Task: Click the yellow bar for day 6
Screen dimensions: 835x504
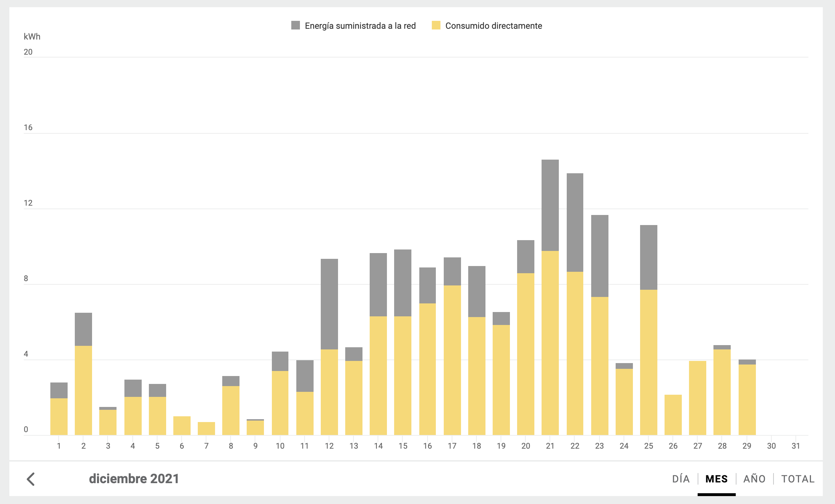Action: click(x=182, y=426)
